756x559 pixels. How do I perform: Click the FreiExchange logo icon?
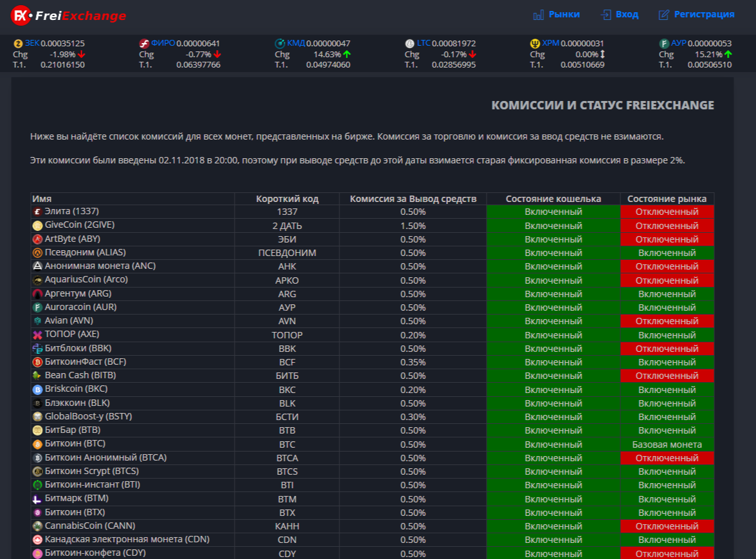[21, 15]
